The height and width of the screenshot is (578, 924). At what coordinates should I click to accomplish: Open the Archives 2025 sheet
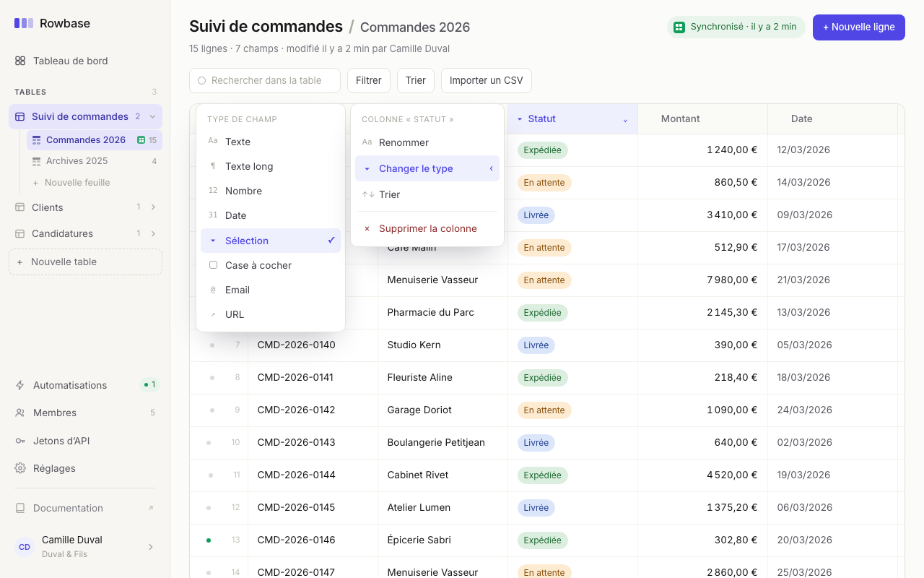(95, 161)
